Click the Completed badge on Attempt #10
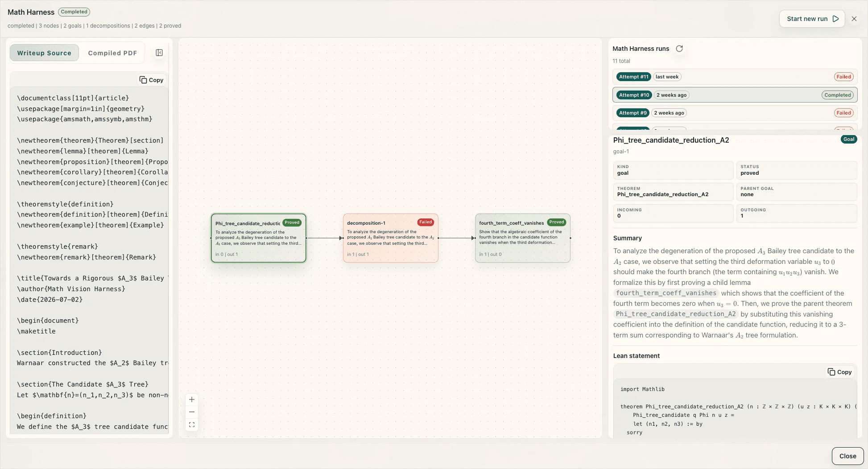This screenshot has width=868, height=469. [837, 95]
